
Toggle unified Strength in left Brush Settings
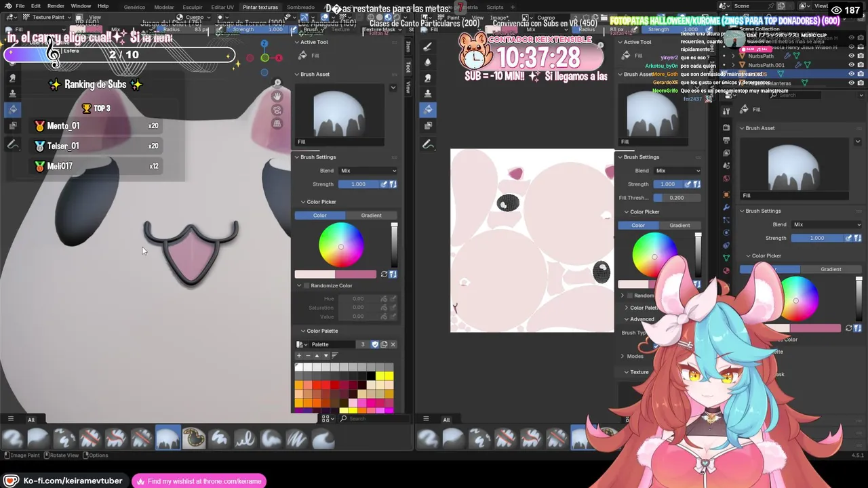tap(393, 184)
